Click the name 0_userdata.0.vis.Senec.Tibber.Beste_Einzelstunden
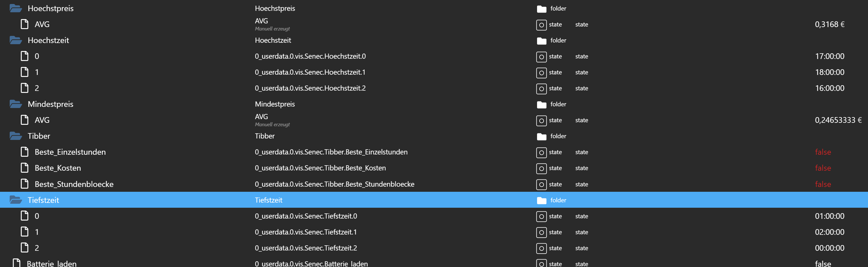The width and height of the screenshot is (868, 267). tap(331, 152)
